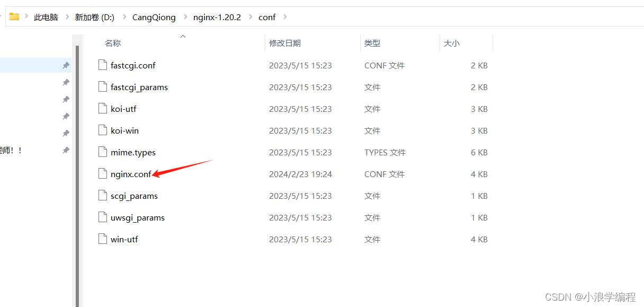Select the fastcgi.conf file icon
Viewport: 644px width, 307px height.
click(103, 65)
